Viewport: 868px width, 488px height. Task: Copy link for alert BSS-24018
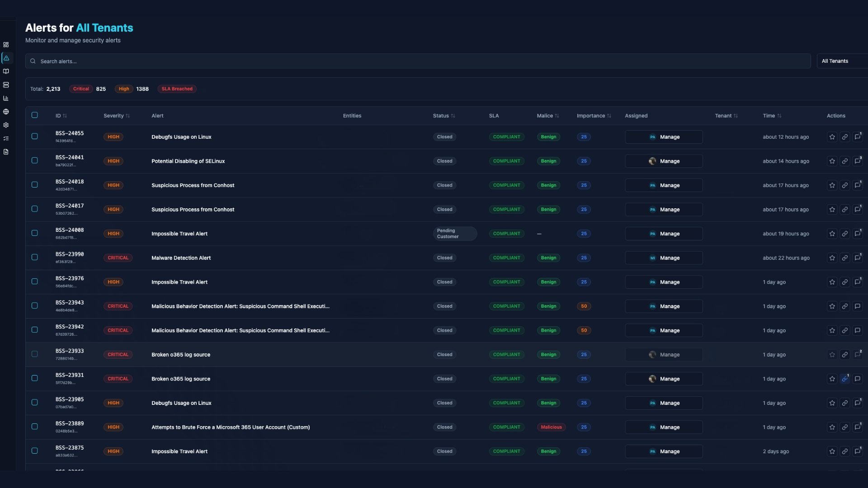(844, 185)
